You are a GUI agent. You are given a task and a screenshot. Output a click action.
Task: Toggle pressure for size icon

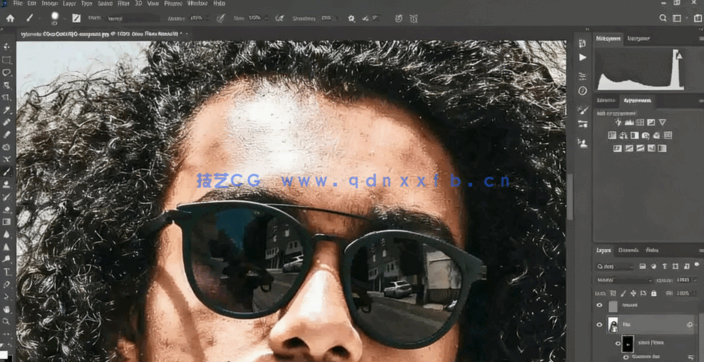(398, 18)
